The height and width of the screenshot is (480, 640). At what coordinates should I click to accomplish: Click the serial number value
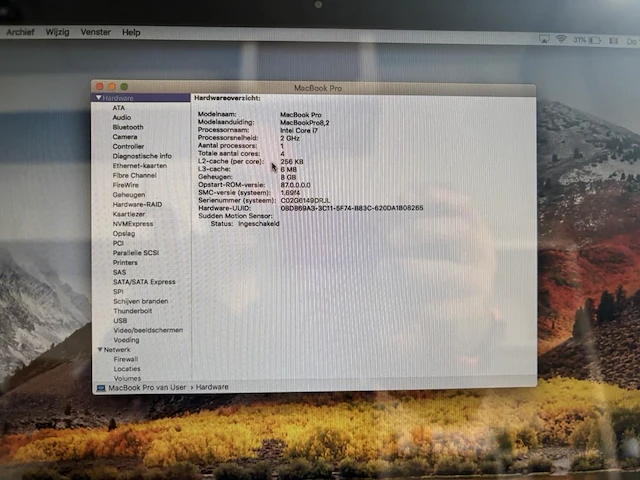305,200
